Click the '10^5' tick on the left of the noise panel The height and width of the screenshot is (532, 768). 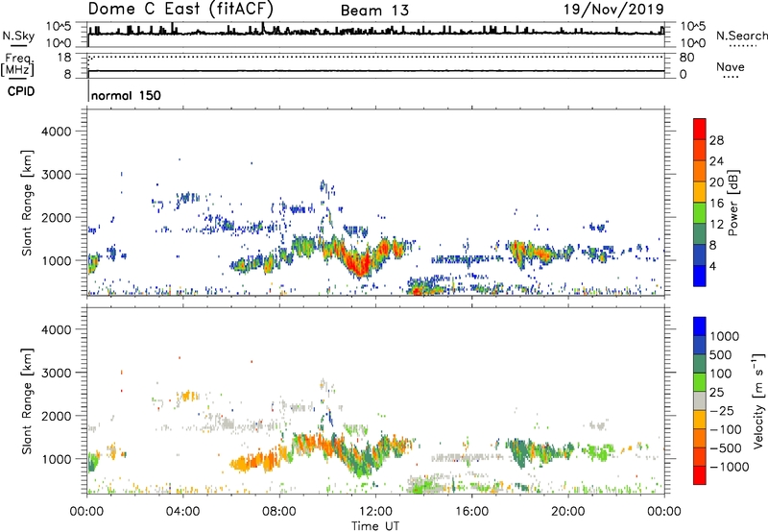[59, 26]
